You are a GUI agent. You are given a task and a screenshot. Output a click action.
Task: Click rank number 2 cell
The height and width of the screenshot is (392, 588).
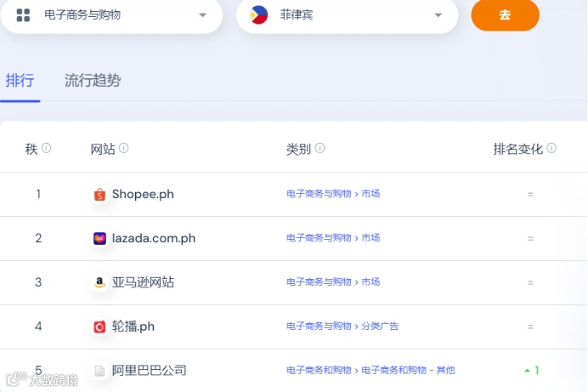(38, 238)
